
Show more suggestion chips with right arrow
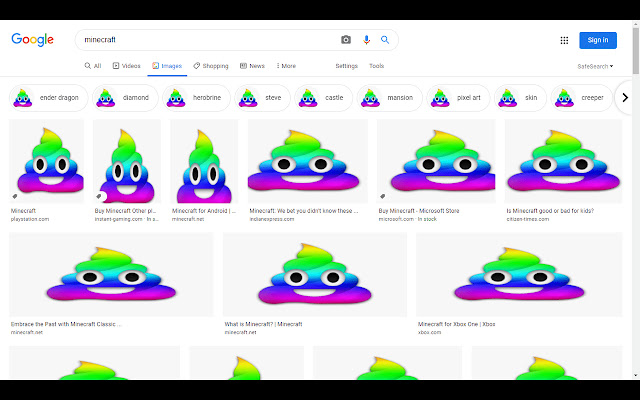(624, 98)
